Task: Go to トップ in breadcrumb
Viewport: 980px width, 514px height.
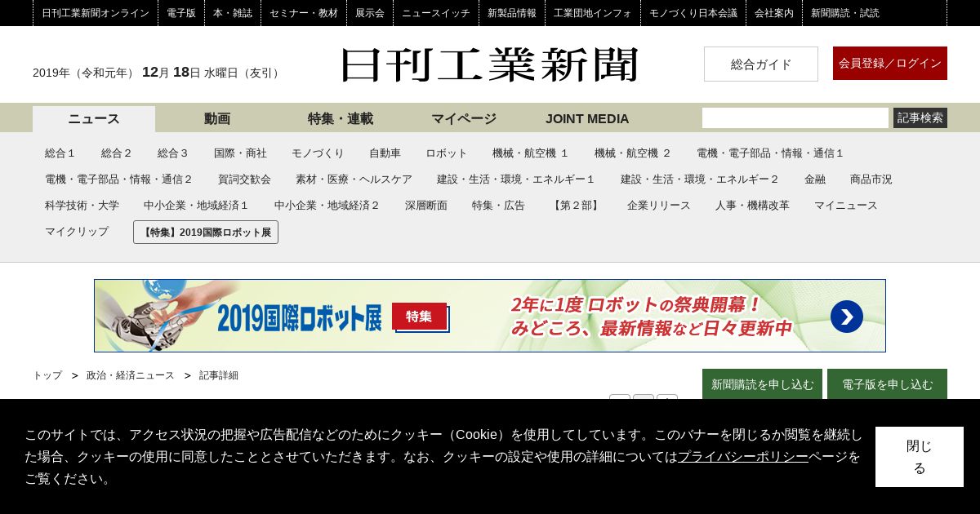Action: [x=47, y=375]
